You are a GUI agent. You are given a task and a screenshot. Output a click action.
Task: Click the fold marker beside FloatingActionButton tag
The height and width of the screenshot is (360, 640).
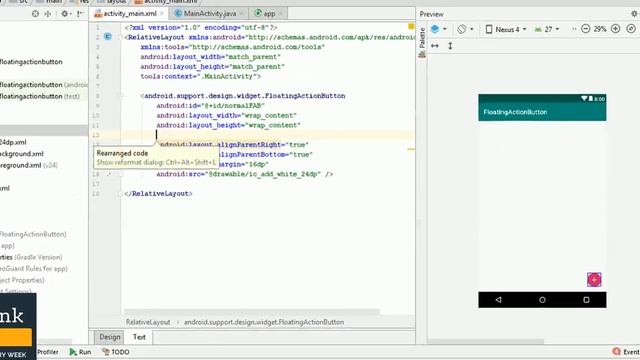coord(121,96)
